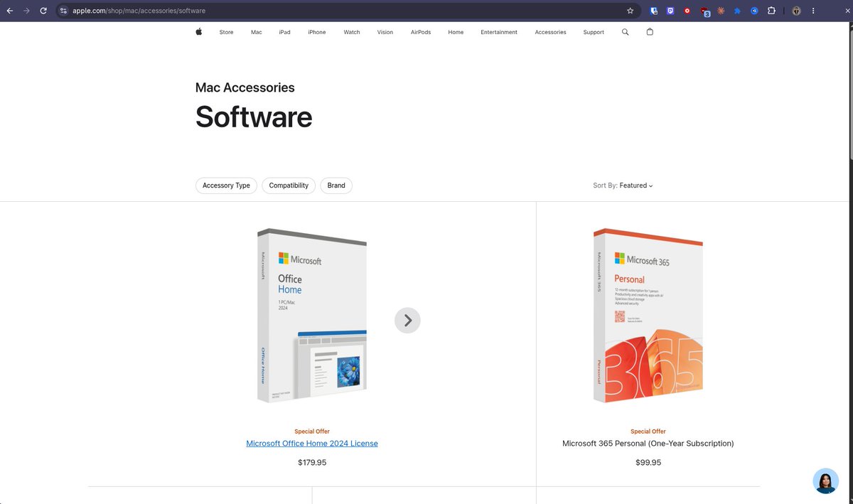Image resolution: width=853 pixels, height=504 pixels.
Task: Open the Watch menu item
Action: click(352, 32)
